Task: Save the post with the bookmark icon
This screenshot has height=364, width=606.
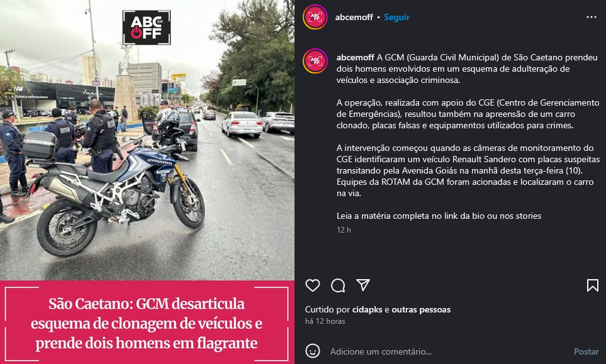Action: 593,285
